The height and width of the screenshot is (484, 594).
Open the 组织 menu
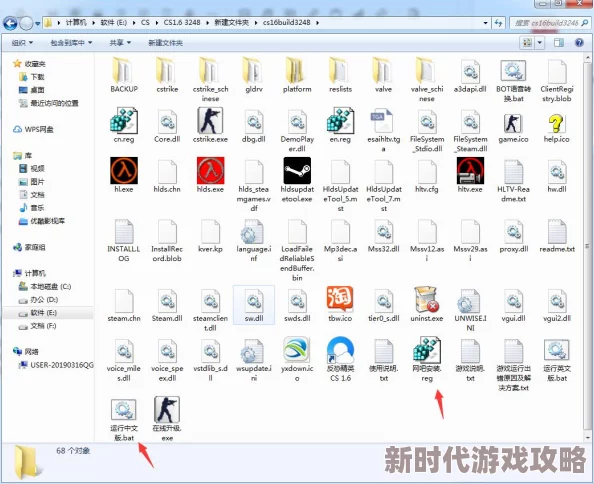click(x=22, y=43)
